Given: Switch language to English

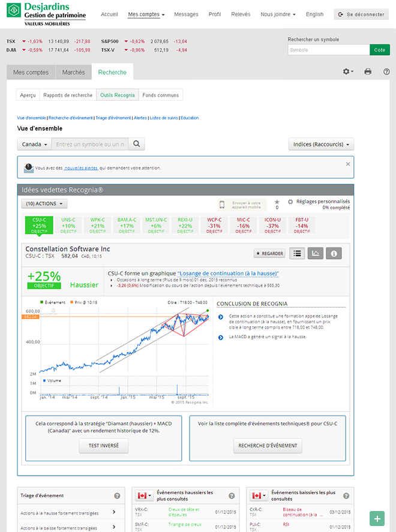Looking at the screenshot, I should 314,14.
